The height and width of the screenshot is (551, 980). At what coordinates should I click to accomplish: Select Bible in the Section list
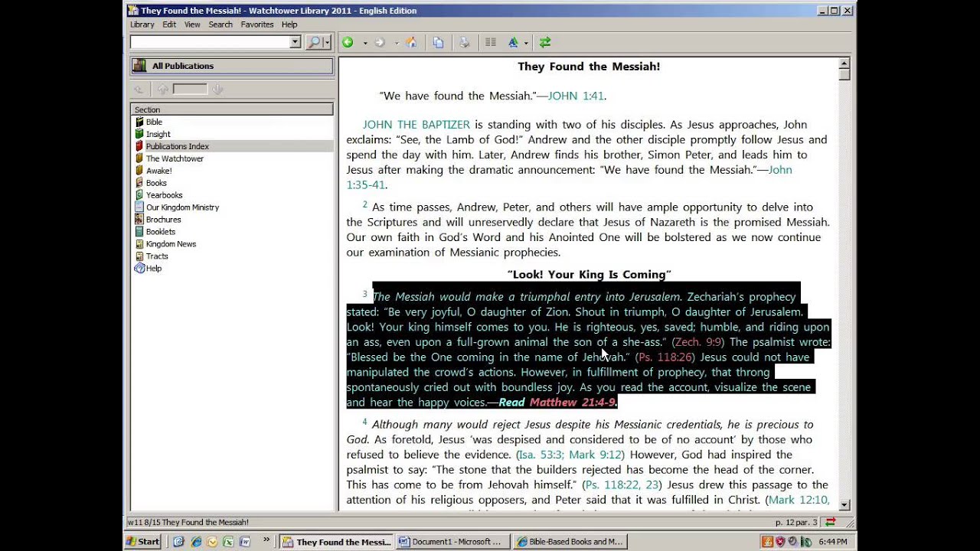click(x=154, y=122)
